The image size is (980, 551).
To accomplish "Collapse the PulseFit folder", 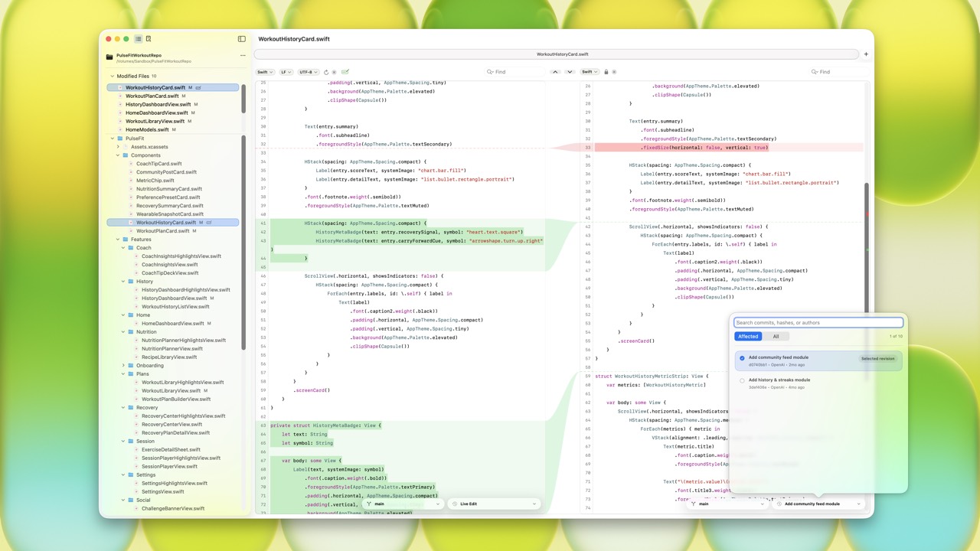I will coord(112,139).
